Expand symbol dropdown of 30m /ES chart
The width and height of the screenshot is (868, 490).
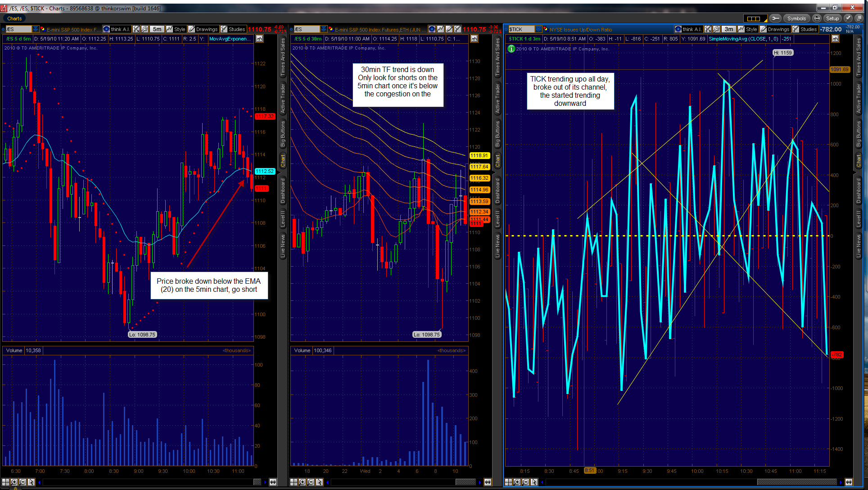(324, 29)
